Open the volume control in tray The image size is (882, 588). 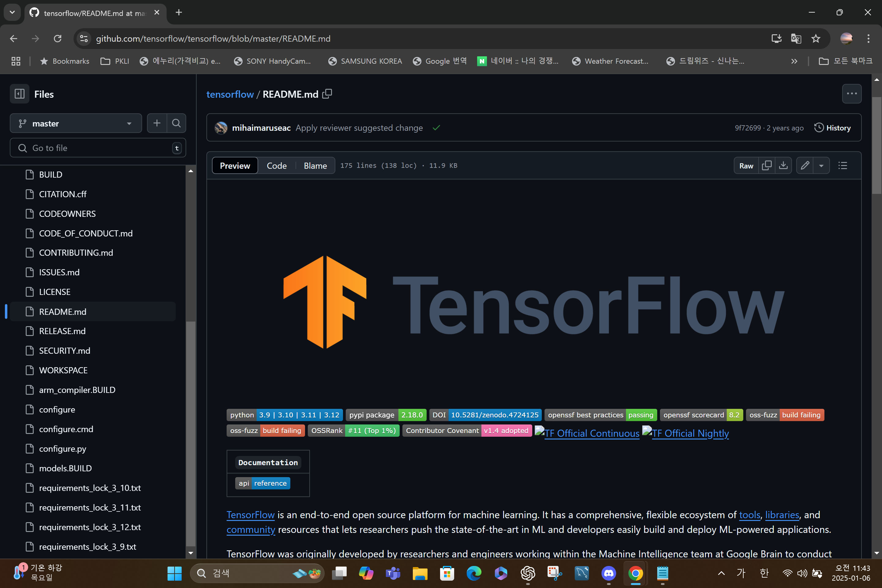pos(802,573)
